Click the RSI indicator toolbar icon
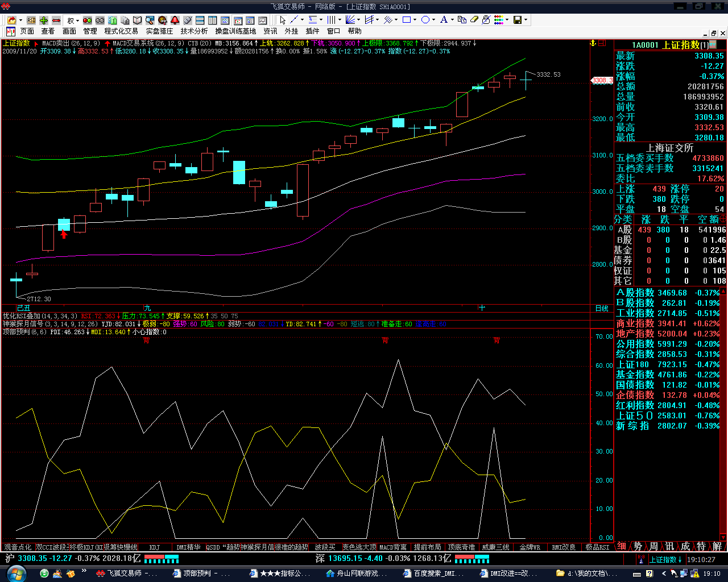The image size is (728, 582). pos(31,20)
